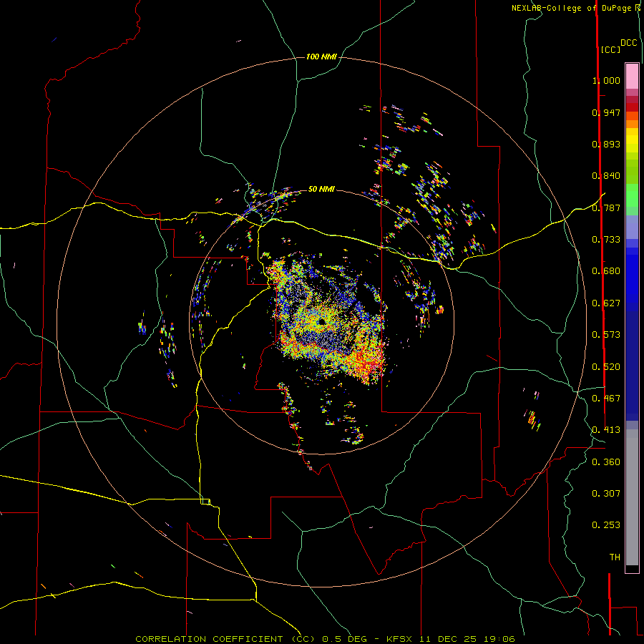Image resolution: width=644 pixels, height=644 pixels.
Task: Select the 0.413 scale value
Action: [606, 430]
